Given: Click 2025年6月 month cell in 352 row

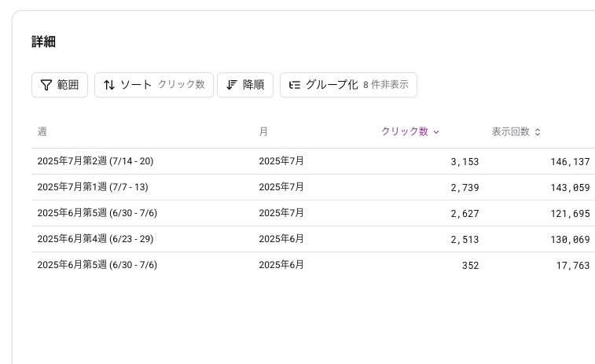Looking at the screenshot, I should click(281, 265).
